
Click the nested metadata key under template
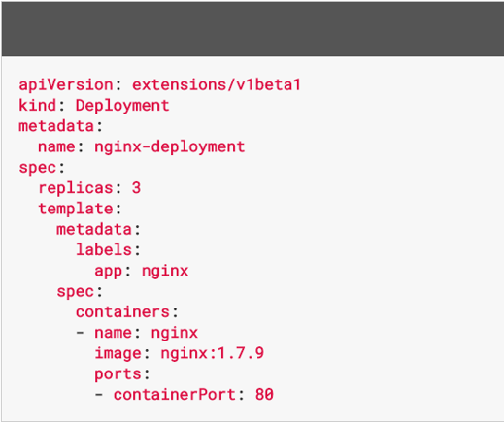(x=94, y=229)
